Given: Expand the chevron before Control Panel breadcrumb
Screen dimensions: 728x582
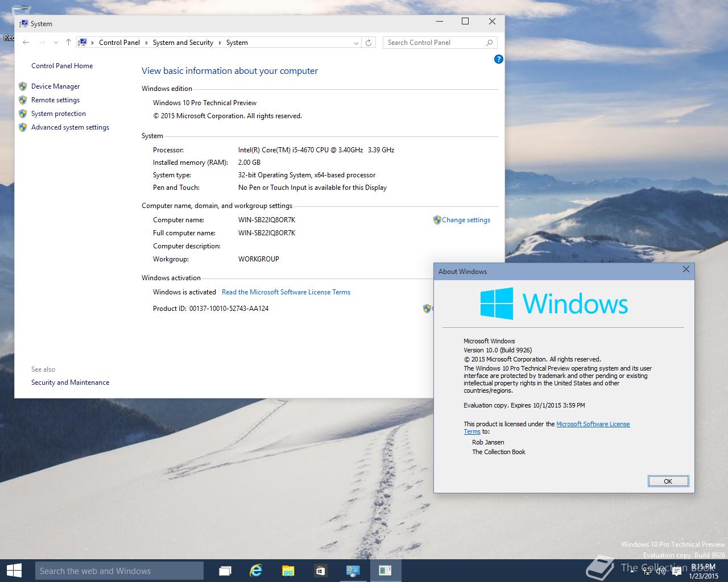Looking at the screenshot, I should click(x=92, y=43).
